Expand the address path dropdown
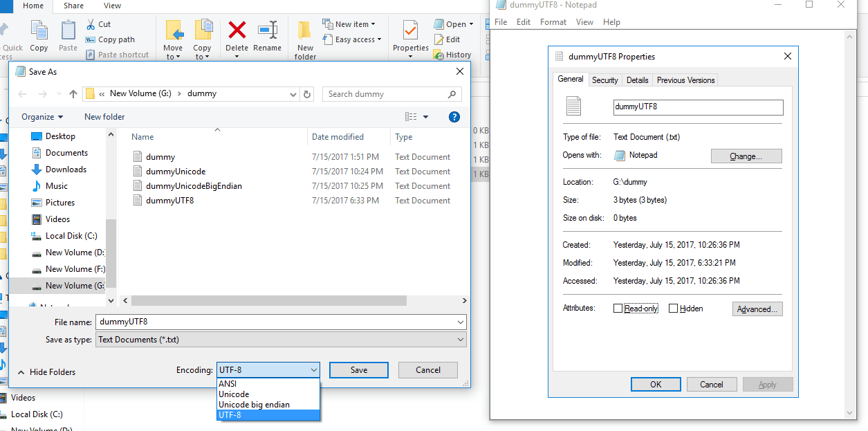This screenshot has width=868, height=431. tap(292, 94)
